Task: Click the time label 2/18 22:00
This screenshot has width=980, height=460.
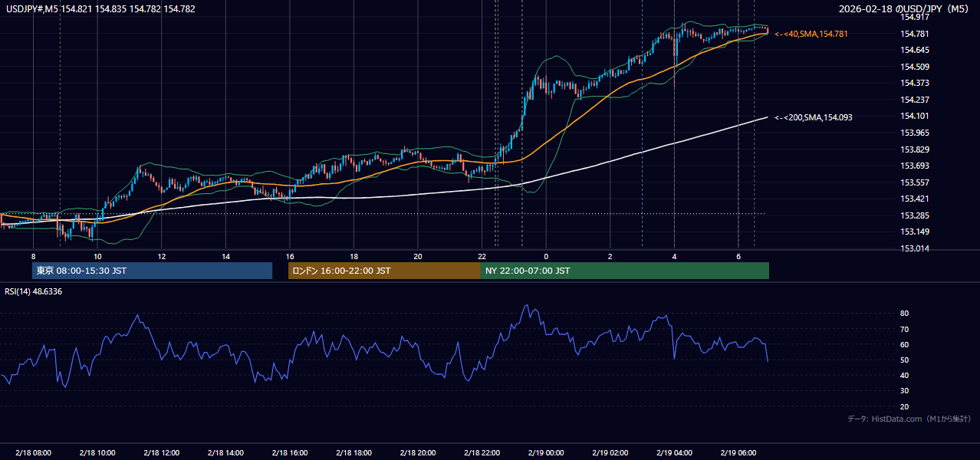Action: 482,452
